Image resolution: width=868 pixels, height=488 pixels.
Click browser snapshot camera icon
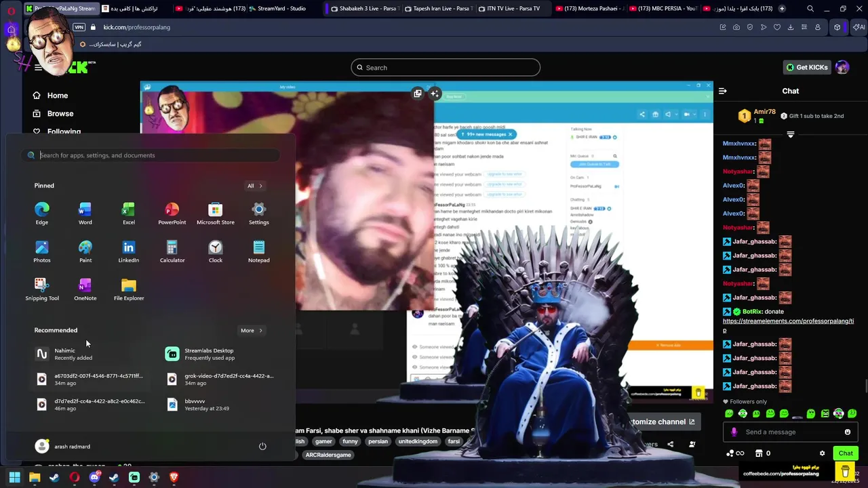[x=736, y=27]
